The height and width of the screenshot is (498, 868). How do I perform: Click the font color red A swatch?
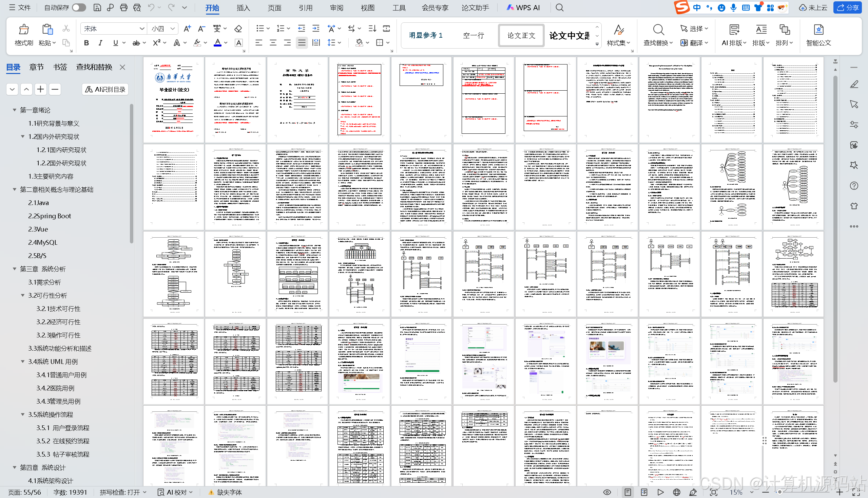[217, 43]
